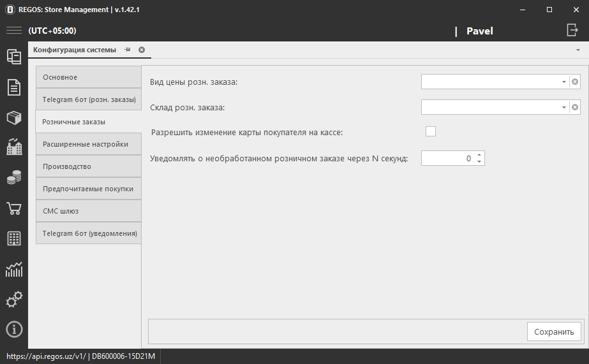Click the logout icon next to Pavel
The image size is (589, 364).
pos(571,30)
